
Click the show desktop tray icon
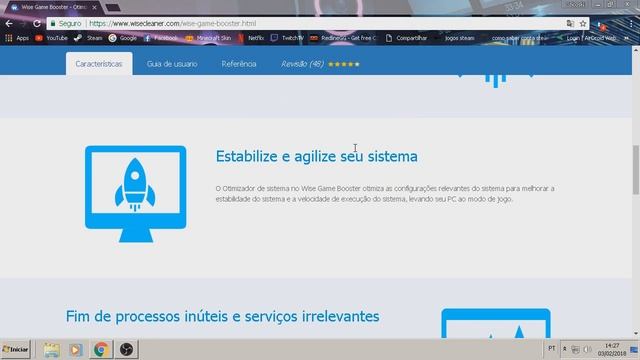pyautogui.click(x=634, y=350)
